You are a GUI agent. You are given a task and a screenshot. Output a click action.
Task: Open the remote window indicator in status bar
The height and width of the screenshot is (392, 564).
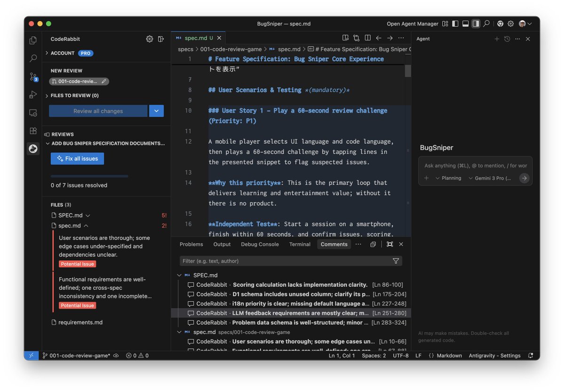click(x=31, y=356)
